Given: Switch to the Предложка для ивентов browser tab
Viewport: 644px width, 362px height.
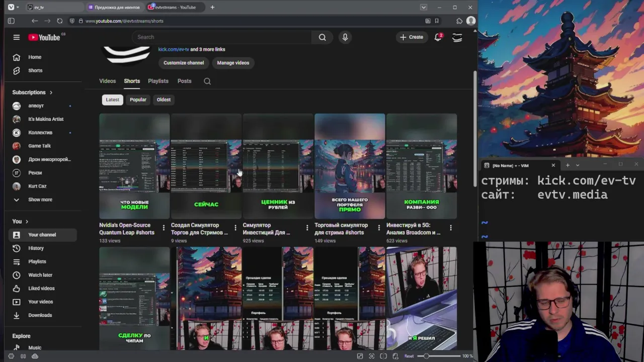Looking at the screenshot, I should 114,7.
